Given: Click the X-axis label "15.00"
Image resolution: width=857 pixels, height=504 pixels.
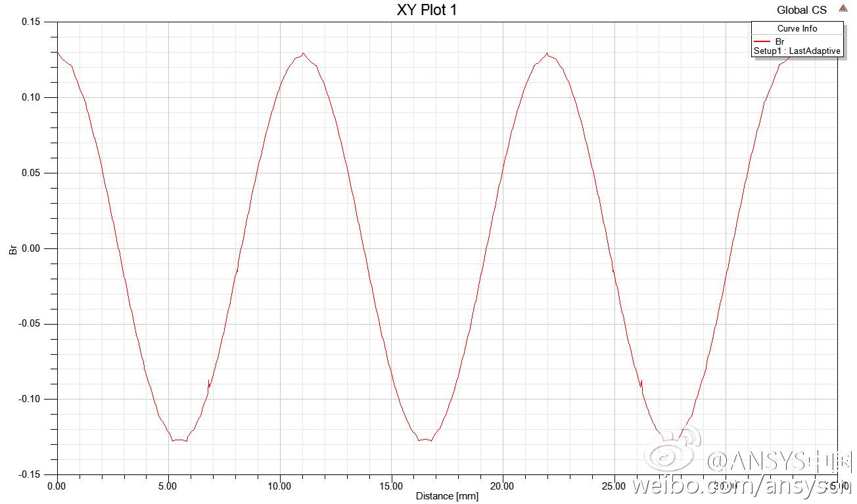Looking at the screenshot, I should [x=391, y=486].
